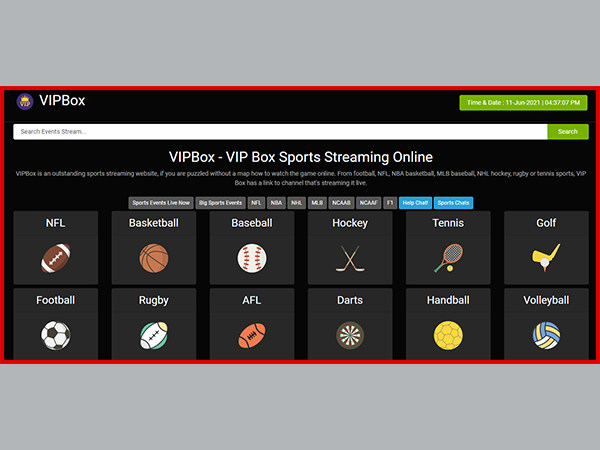This screenshot has width=600, height=450.
Task: Click the Handball card heading
Action: [x=448, y=300]
